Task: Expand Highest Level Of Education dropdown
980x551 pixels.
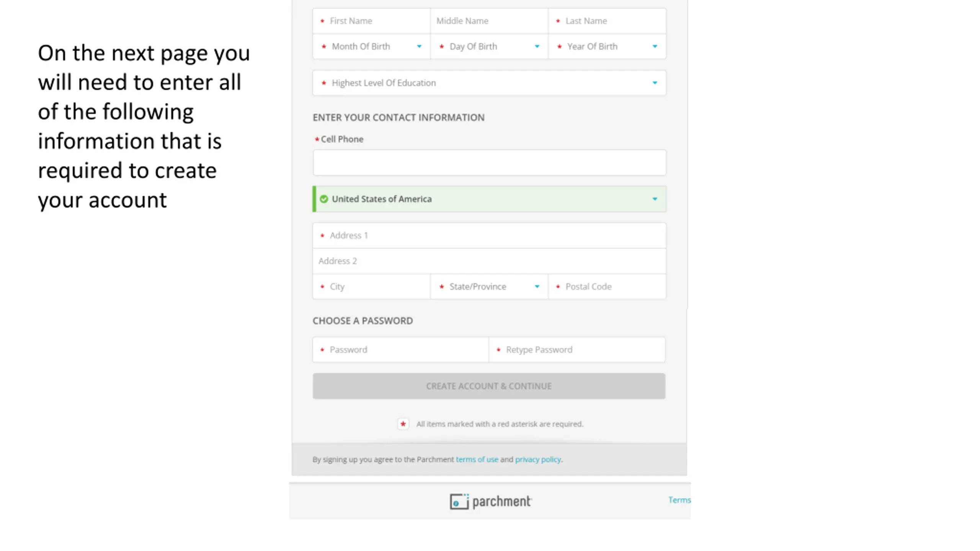Action: pyautogui.click(x=489, y=83)
